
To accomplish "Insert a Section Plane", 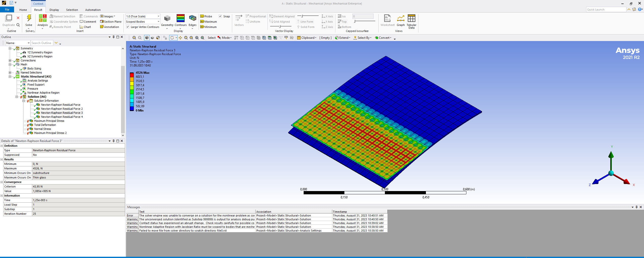I will click(x=111, y=22).
